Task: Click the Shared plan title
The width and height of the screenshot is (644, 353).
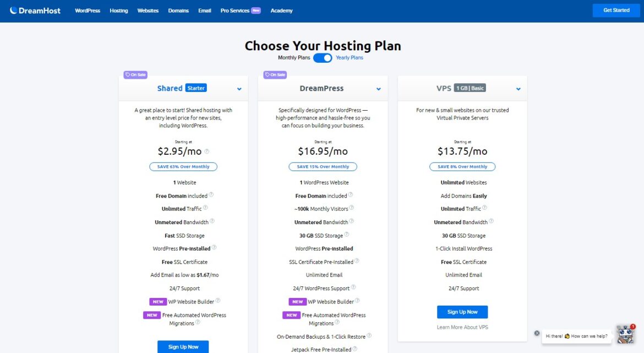Action: click(170, 88)
